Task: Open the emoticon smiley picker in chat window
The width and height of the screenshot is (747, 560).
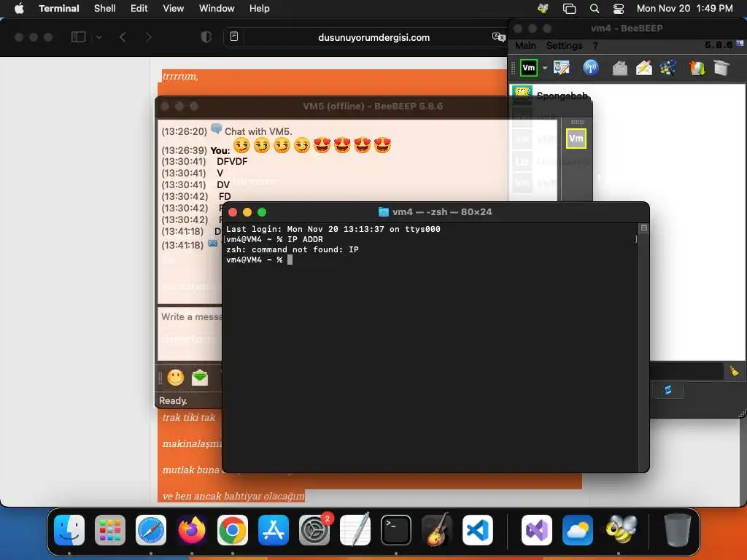Action: click(x=176, y=378)
